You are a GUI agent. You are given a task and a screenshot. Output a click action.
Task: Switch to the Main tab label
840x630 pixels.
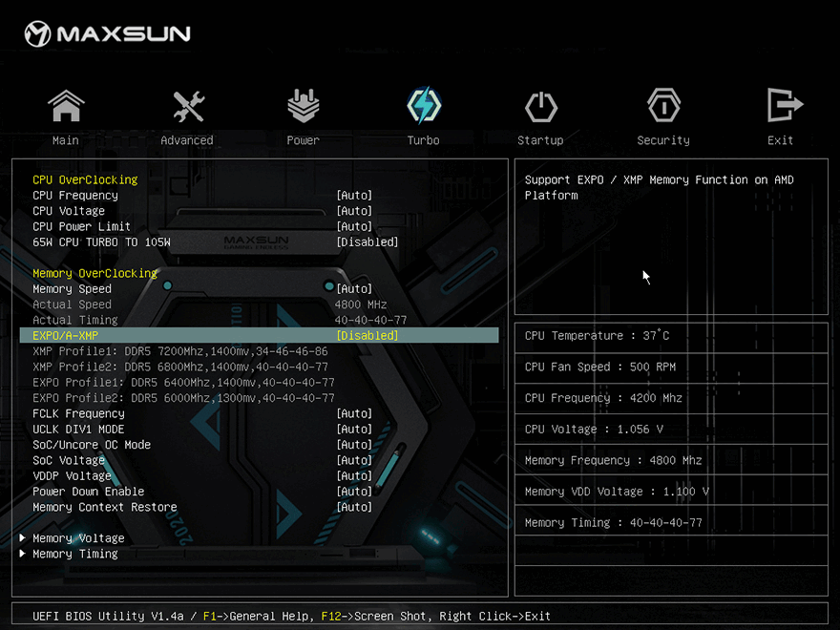point(65,140)
